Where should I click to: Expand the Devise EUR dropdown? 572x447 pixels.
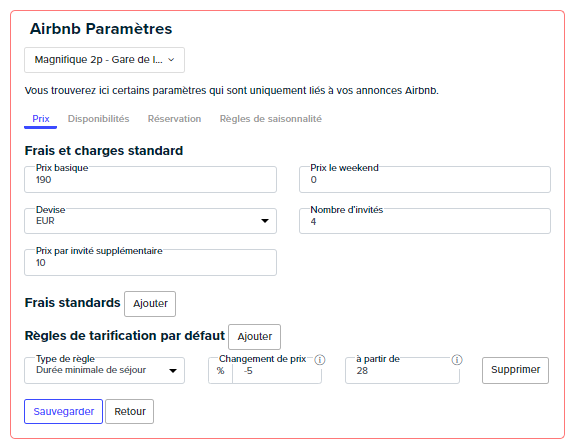150,221
